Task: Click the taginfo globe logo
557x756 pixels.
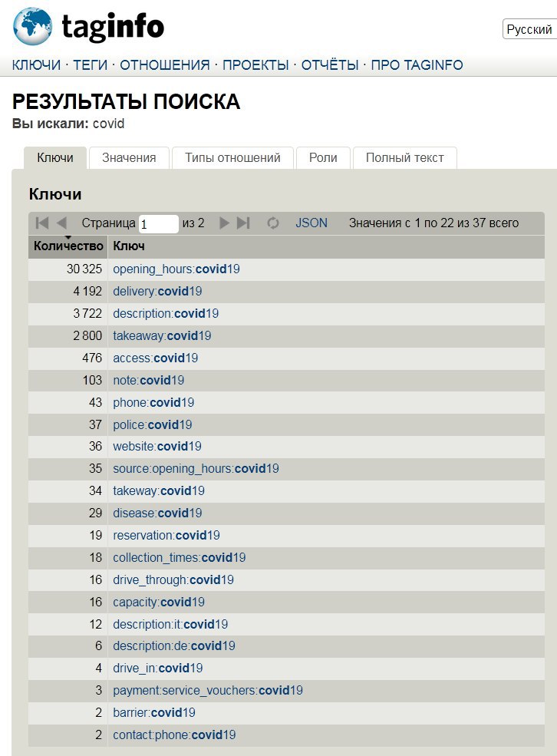Action: (x=32, y=26)
